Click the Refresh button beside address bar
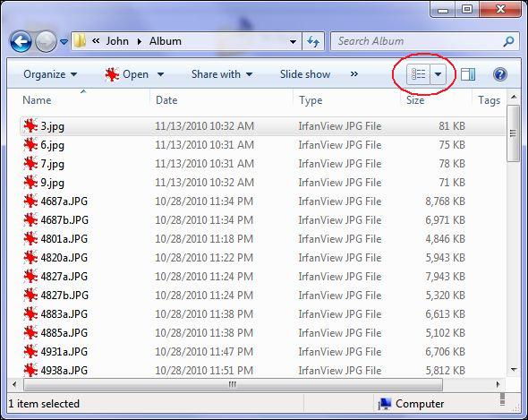Screen dimensions: 528x420 (313, 41)
